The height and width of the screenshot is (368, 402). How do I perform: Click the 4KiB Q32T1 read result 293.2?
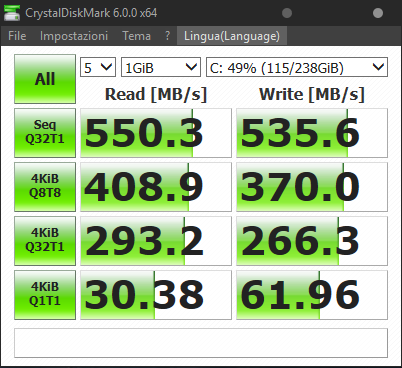click(156, 241)
